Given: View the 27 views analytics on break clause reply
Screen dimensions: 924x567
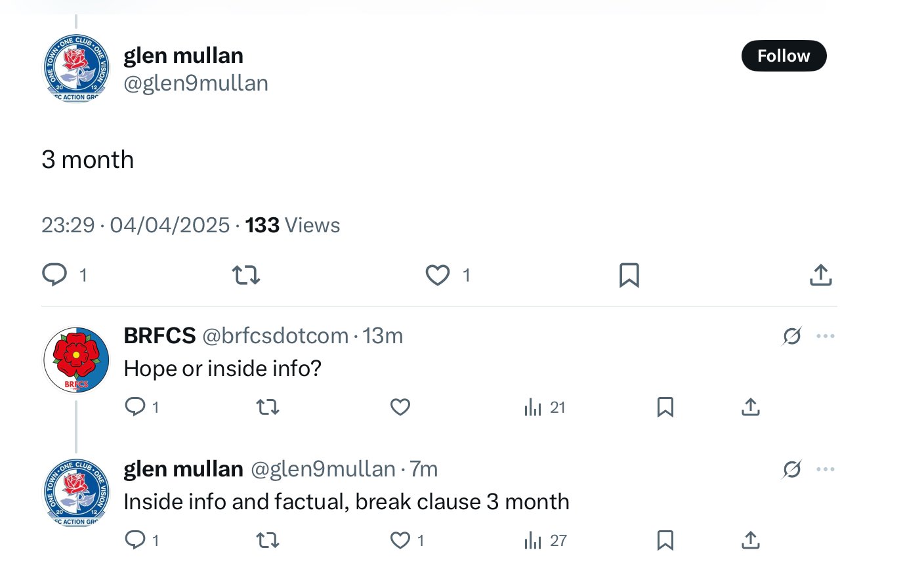Looking at the screenshot, I should tap(545, 541).
